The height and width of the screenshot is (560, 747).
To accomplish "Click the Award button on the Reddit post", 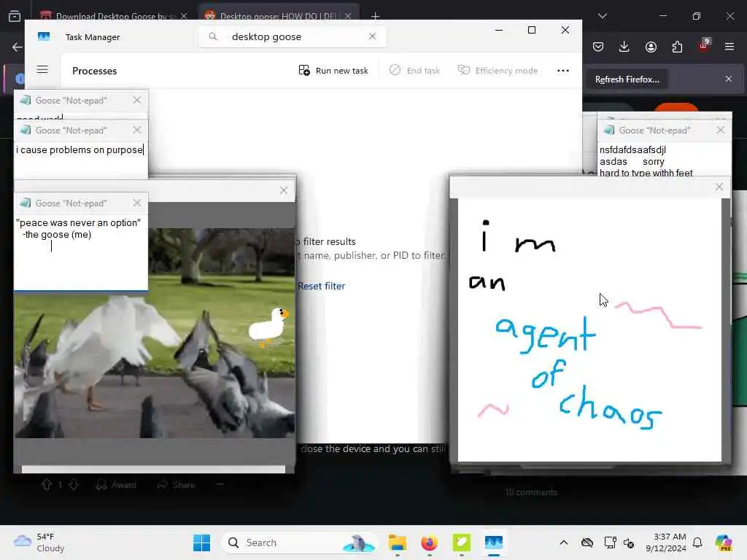I will coord(116,485).
